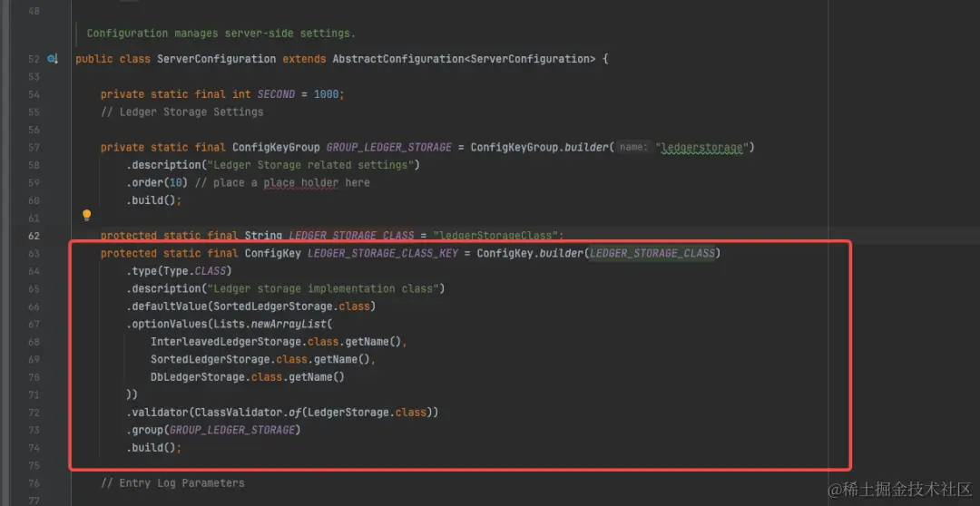
Task: Click DbLedgerStorage on line 70
Action: tap(198, 376)
